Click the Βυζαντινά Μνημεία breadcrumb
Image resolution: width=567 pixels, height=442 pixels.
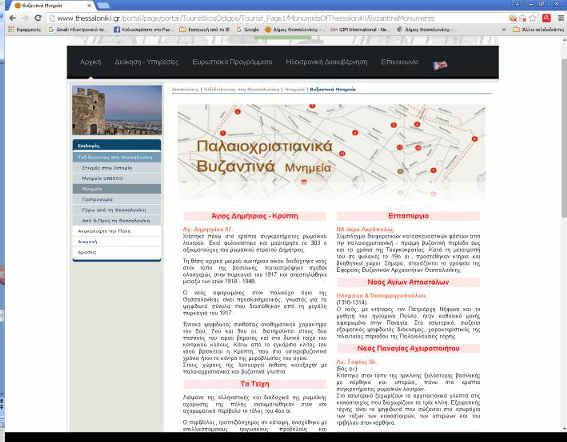(332, 89)
